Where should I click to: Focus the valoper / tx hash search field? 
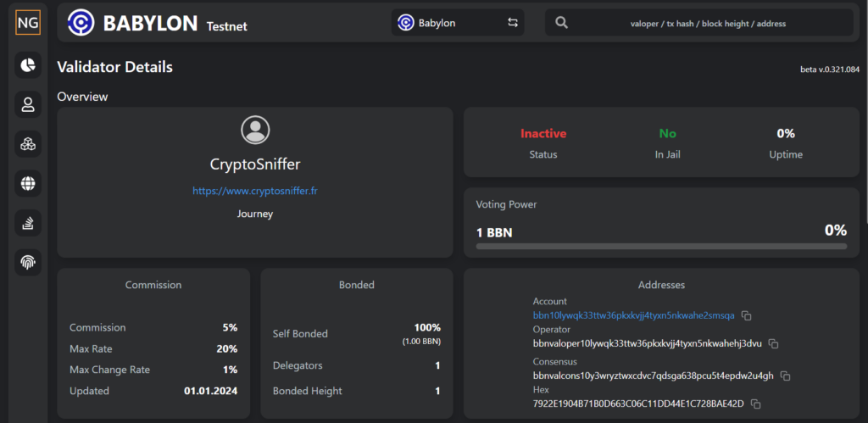pyautogui.click(x=708, y=24)
